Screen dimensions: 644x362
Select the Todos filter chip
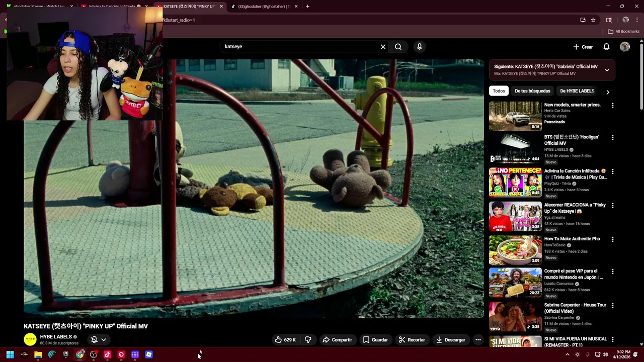pos(499,91)
